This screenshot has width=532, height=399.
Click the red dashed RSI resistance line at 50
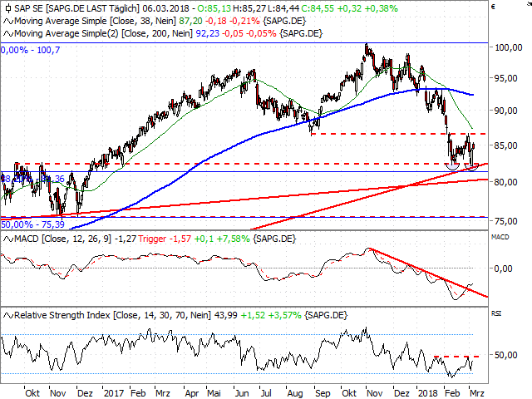coord(456,357)
